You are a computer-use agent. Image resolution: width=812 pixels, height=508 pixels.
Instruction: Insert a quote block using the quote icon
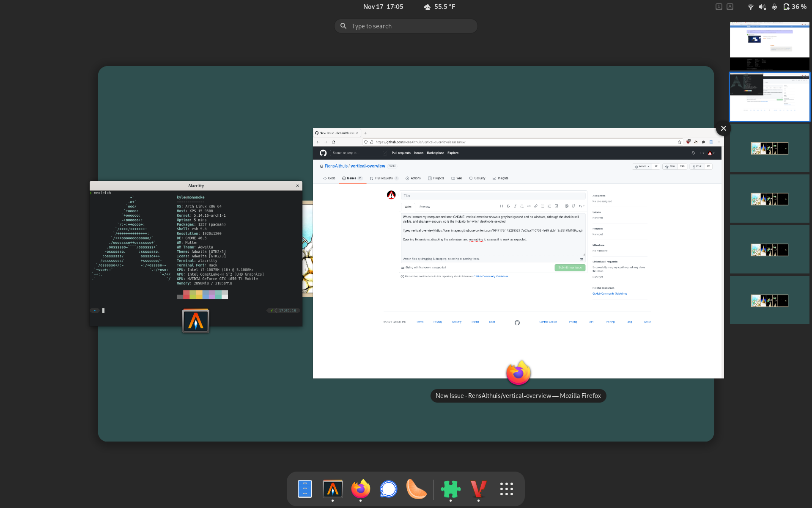(x=522, y=206)
